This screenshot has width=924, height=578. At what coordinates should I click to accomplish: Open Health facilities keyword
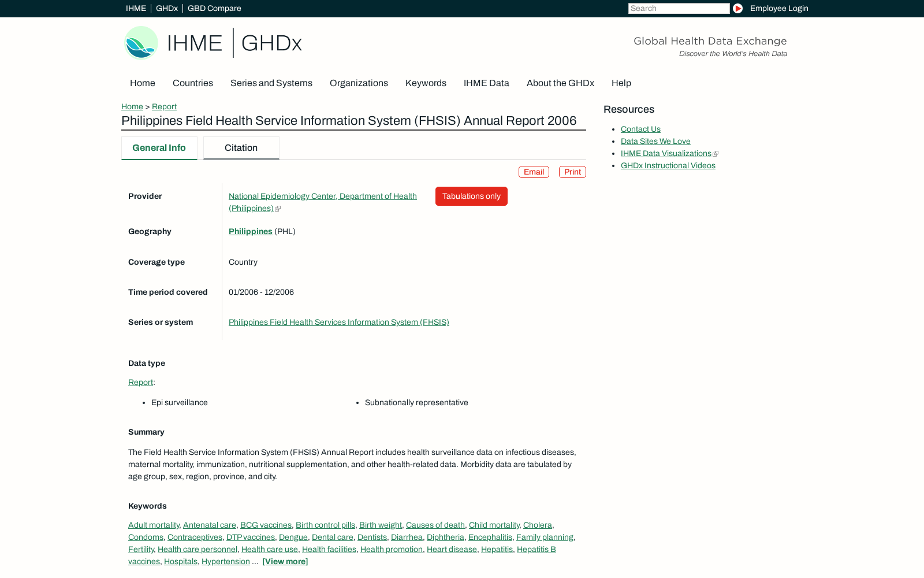coord(329,549)
